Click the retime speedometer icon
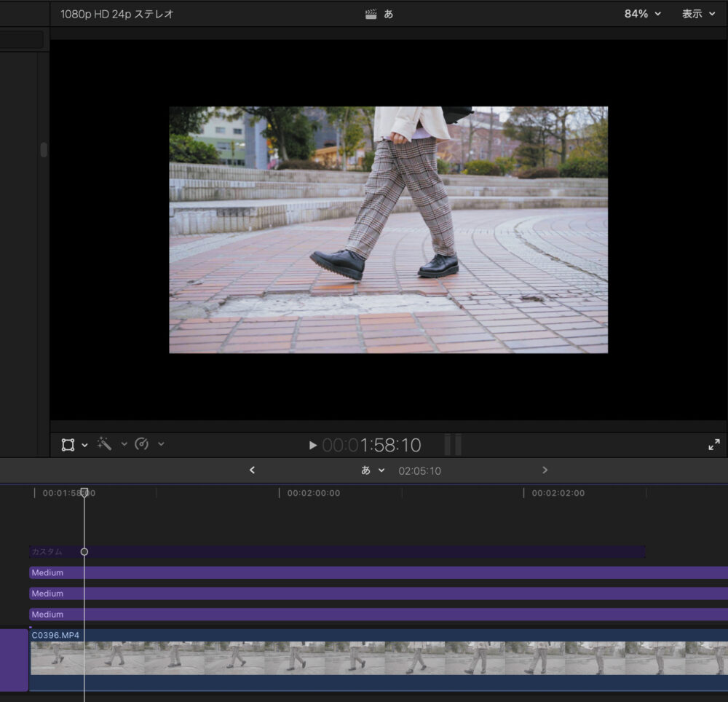This screenshot has height=702, width=728. (x=142, y=444)
